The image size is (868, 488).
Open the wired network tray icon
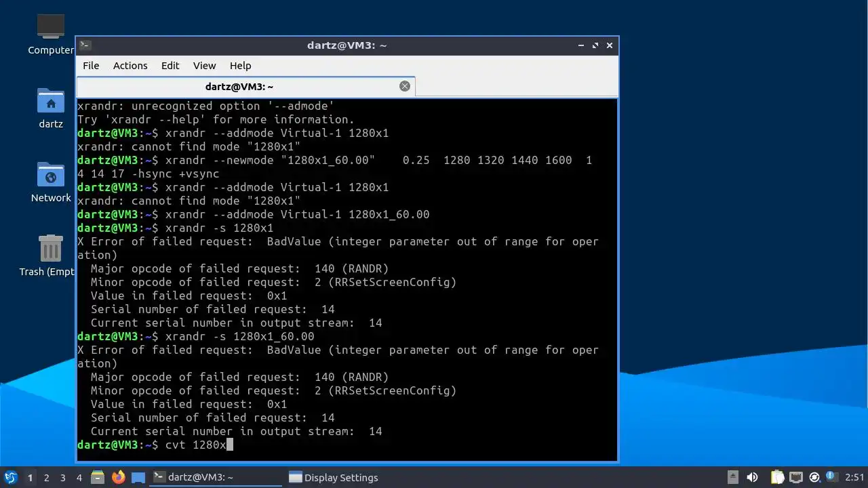coord(796,477)
